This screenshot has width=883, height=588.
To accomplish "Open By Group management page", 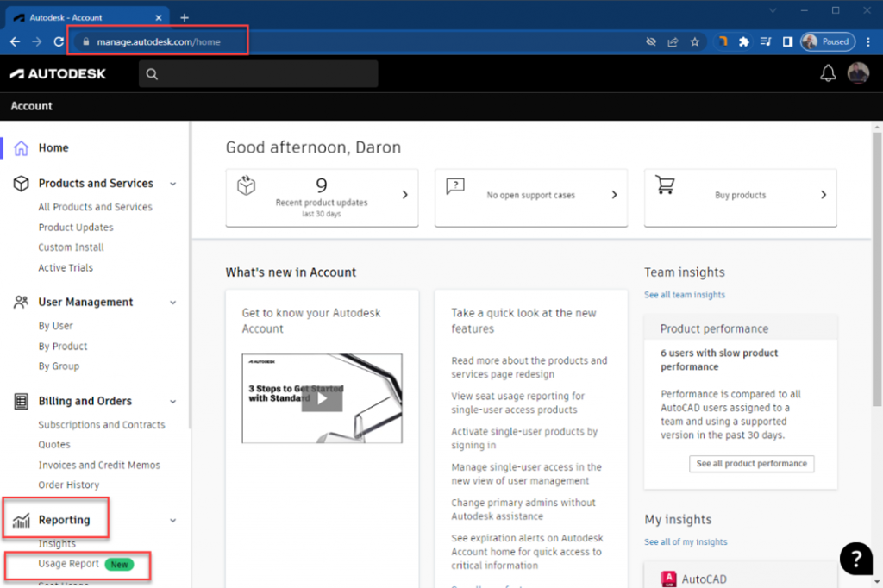I will [59, 366].
